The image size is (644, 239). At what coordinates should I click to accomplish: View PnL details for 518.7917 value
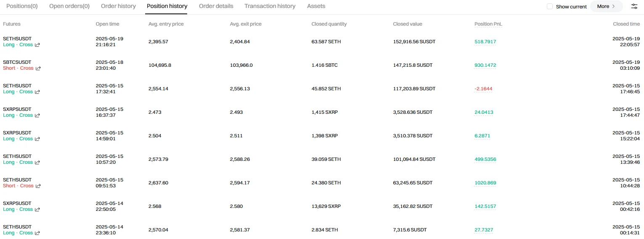[485, 42]
